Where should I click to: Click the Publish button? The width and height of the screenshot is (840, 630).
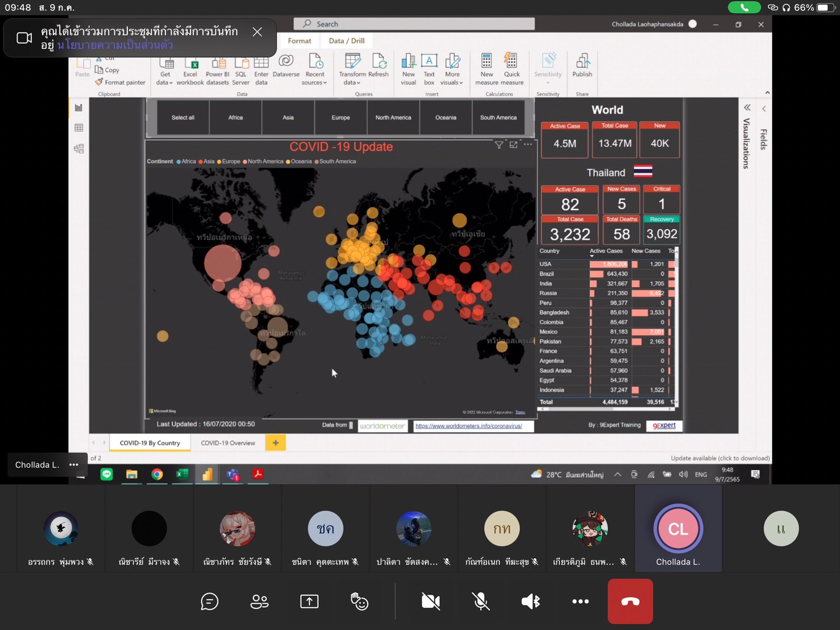pyautogui.click(x=582, y=66)
